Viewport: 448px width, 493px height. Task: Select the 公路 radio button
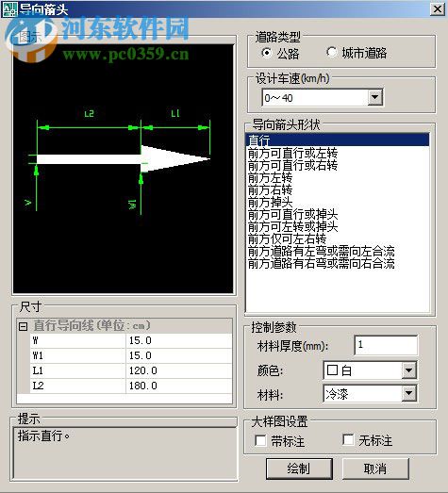point(267,53)
